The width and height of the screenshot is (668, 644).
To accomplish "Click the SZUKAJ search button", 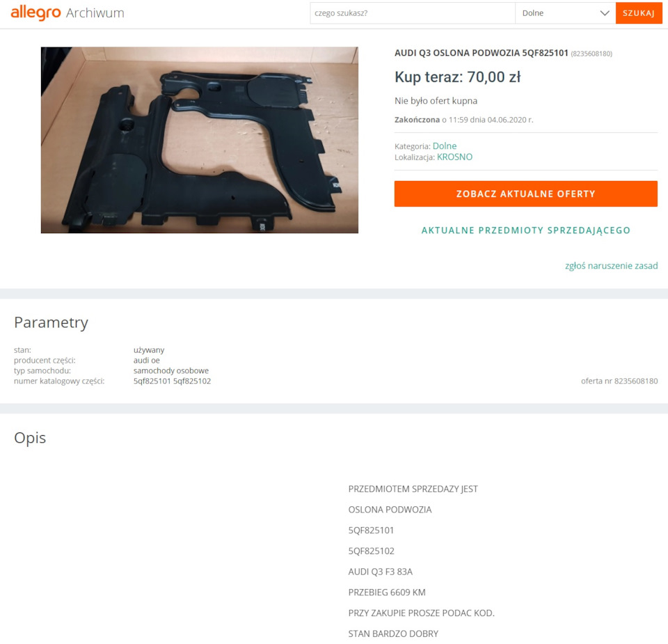I will 639,13.
